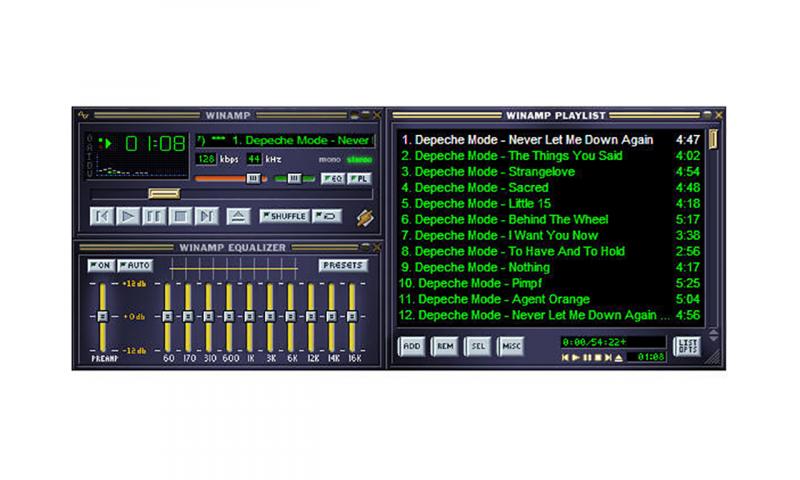This screenshot has width=800, height=480.
Task: Toggle windowshade mode on Winamp main window
Action: [x=366, y=115]
